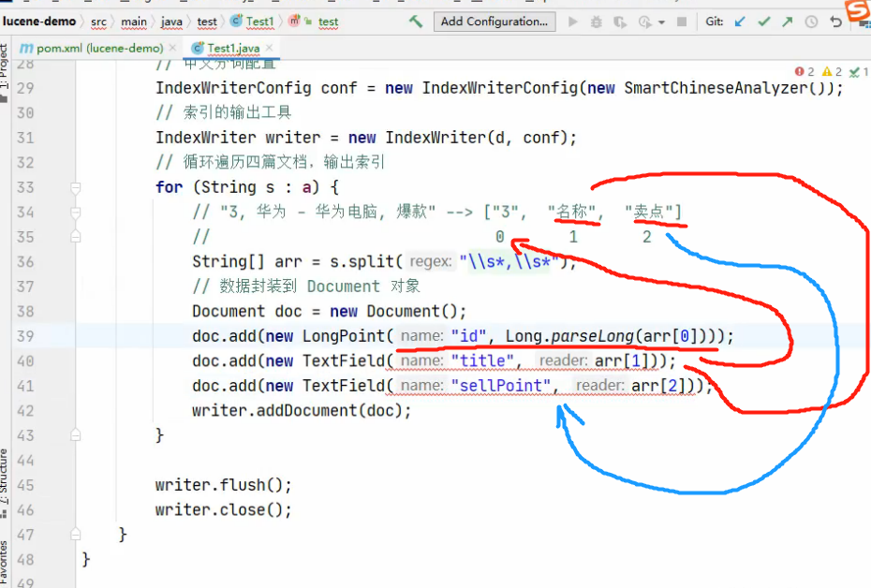Open the Favorites tool window
Viewport: 871px width, 588px height.
pos(5,564)
